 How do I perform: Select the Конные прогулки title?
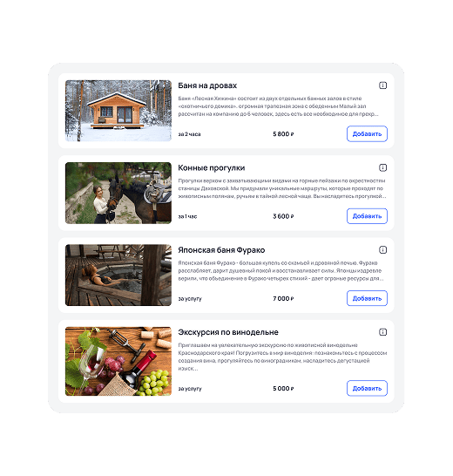[212, 168]
